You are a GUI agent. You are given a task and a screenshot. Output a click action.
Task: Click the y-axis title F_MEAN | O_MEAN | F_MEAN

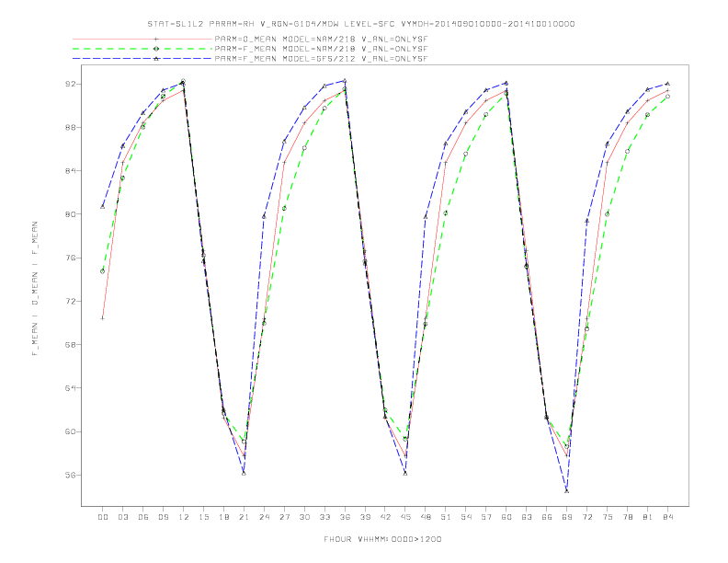[x=35, y=289]
